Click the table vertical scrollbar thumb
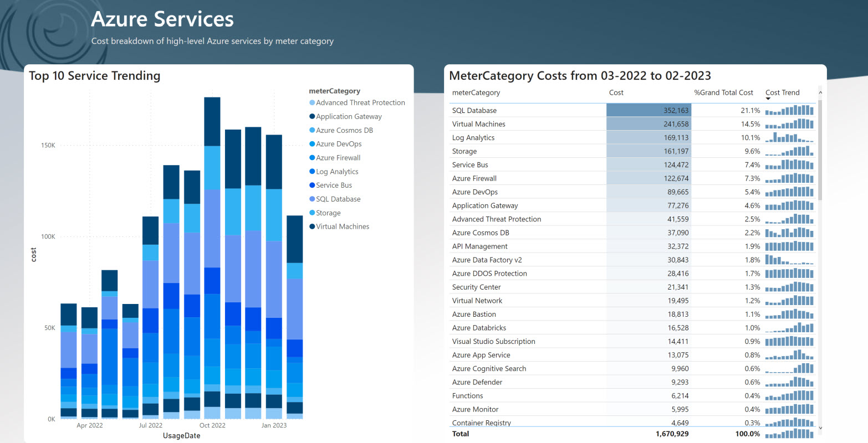868x443 pixels. [820, 150]
